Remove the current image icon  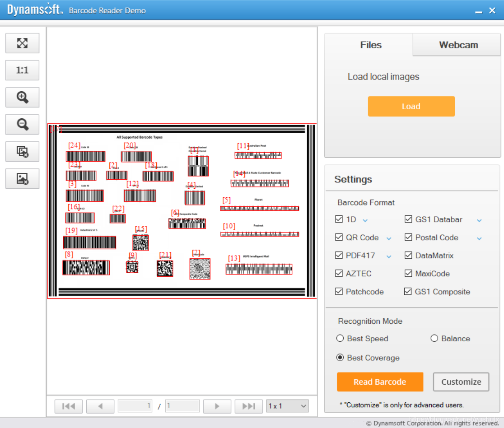point(22,179)
